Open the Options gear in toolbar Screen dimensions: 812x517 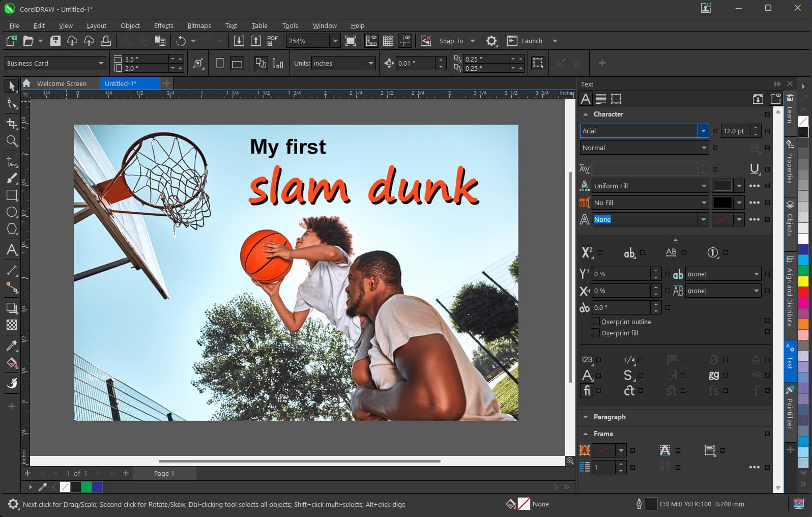[x=491, y=41]
